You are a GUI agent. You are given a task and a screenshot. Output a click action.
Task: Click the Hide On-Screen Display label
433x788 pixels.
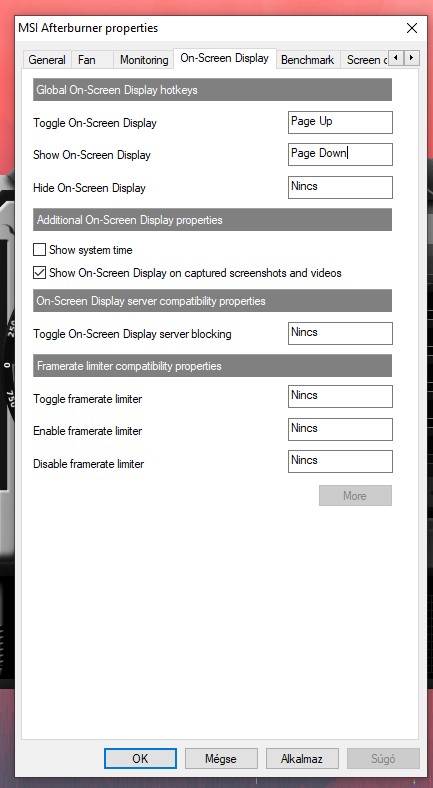click(x=89, y=188)
